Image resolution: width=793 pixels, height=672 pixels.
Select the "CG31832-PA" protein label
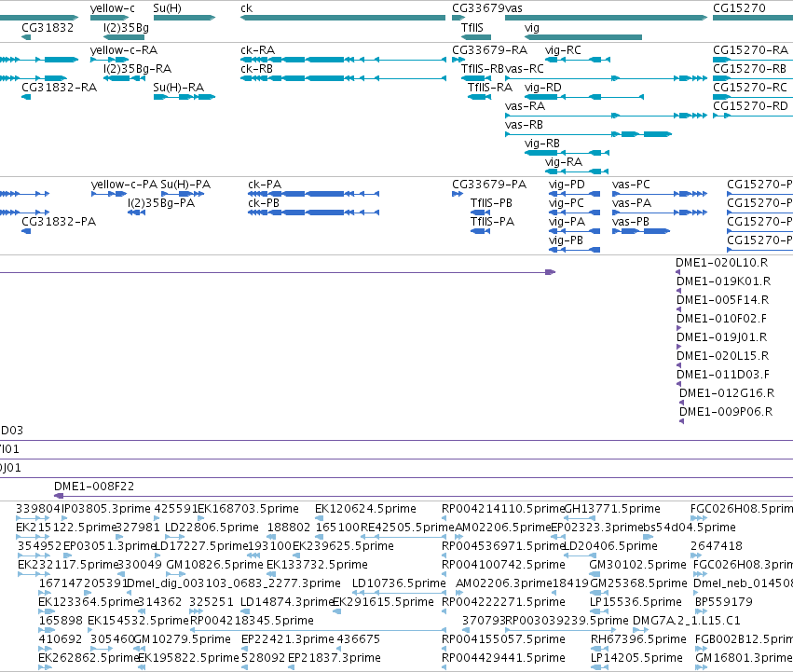click(x=59, y=222)
